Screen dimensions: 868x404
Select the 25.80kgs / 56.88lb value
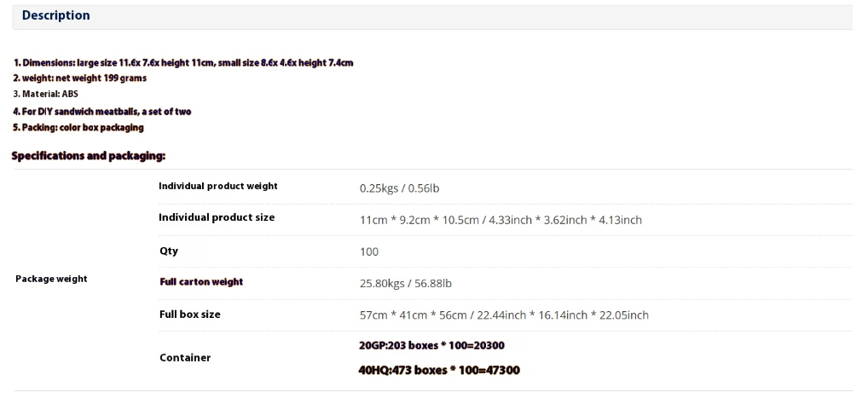[x=406, y=283]
